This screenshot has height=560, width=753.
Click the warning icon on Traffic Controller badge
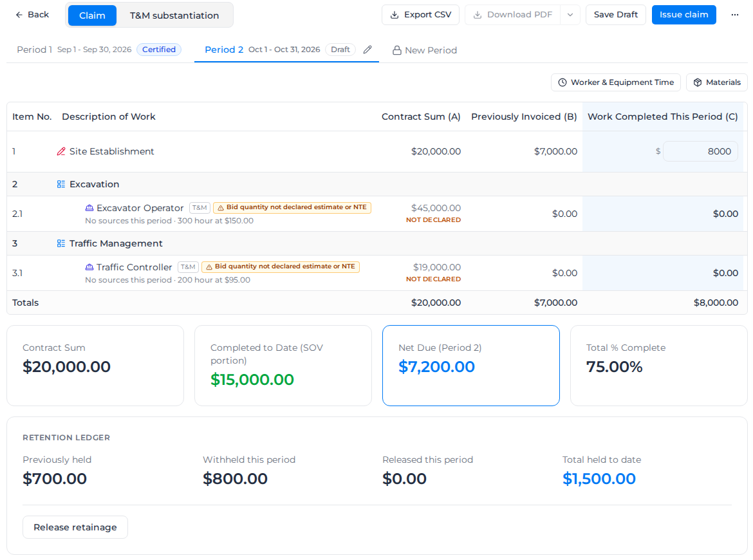(209, 266)
